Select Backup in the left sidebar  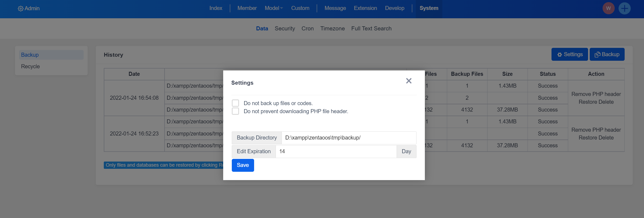30,55
